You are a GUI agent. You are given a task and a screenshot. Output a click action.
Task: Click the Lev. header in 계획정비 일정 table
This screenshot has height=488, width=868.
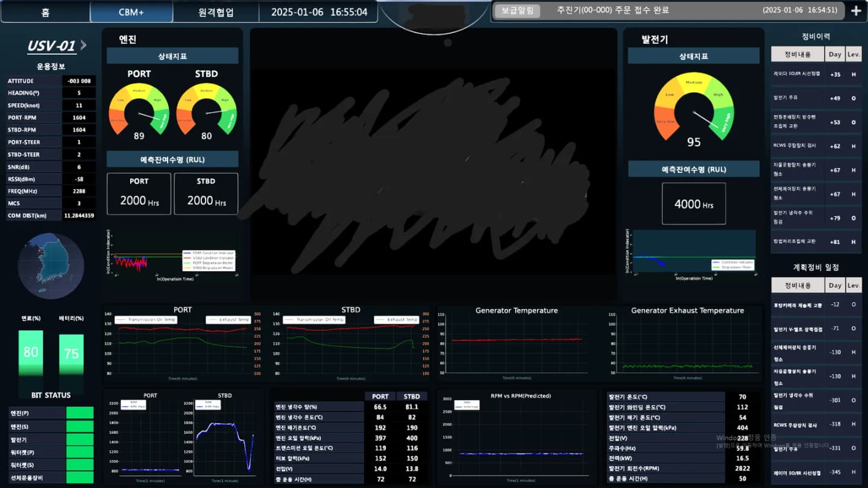(x=854, y=285)
